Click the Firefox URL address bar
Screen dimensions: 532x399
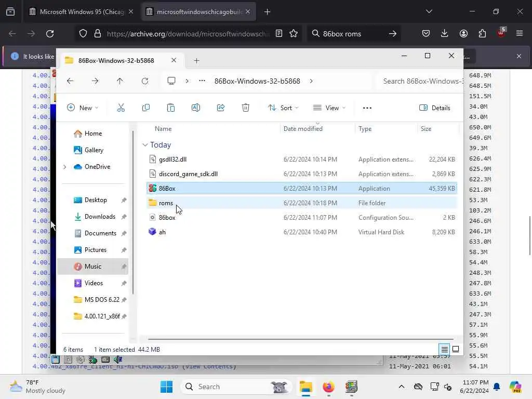click(188, 34)
